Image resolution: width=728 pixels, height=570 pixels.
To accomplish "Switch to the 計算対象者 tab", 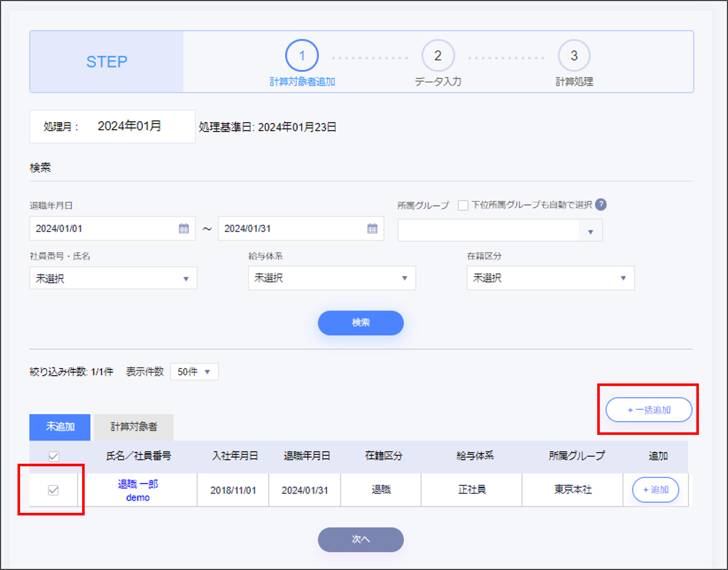I will point(134,427).
